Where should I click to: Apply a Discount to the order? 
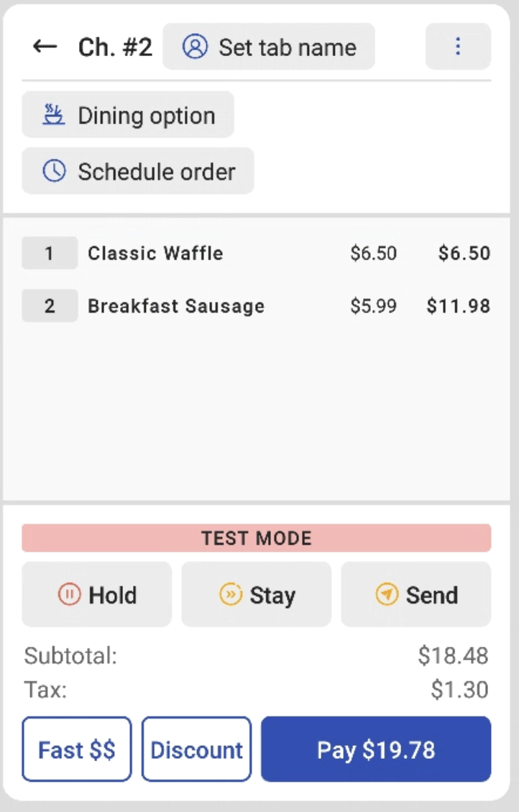(196, 749)
